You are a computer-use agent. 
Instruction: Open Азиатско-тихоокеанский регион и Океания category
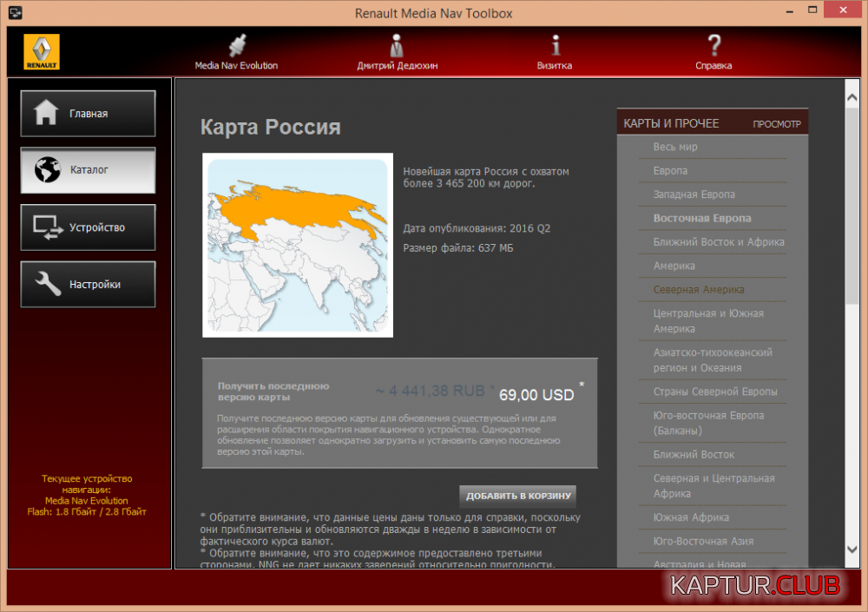tap(713, 360)
